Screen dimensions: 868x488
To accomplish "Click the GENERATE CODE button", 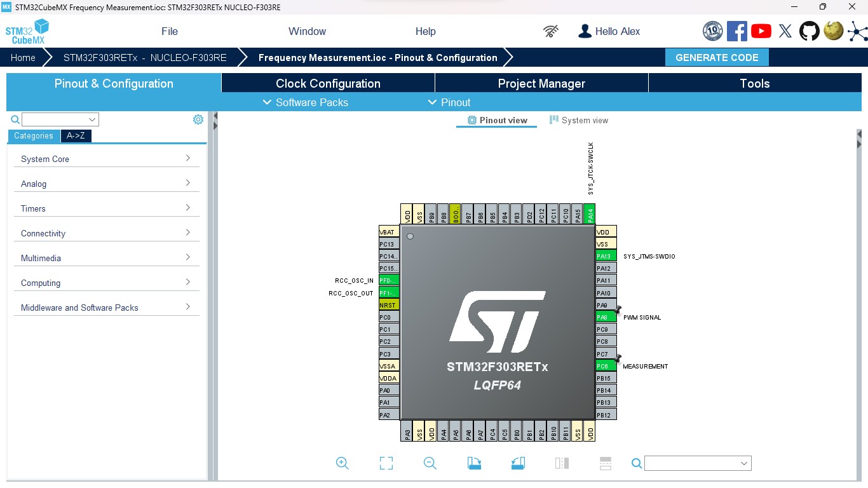I will 717,57.
